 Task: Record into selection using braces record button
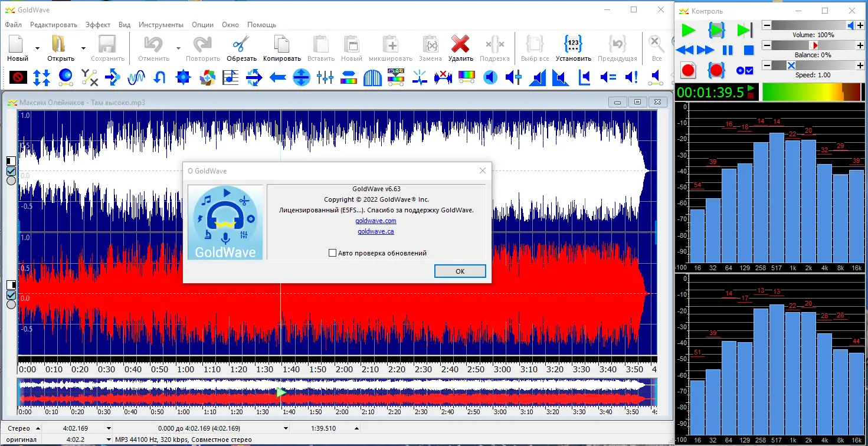pos(716,70)
